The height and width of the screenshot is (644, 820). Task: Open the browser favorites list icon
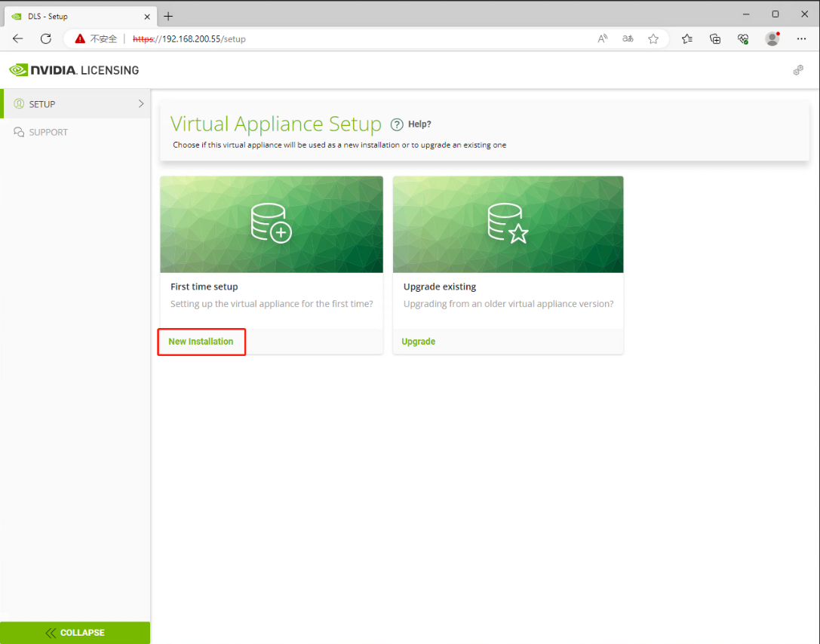pyautogui.click(x=687, y=38)
